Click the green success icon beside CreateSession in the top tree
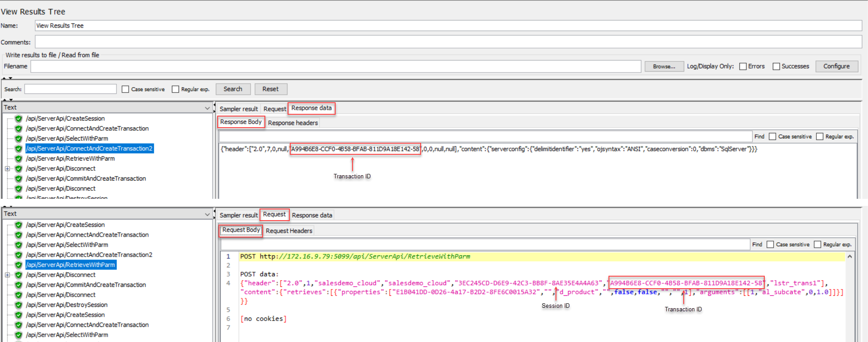This screenshot has height=342, width=868. (19, 119)
